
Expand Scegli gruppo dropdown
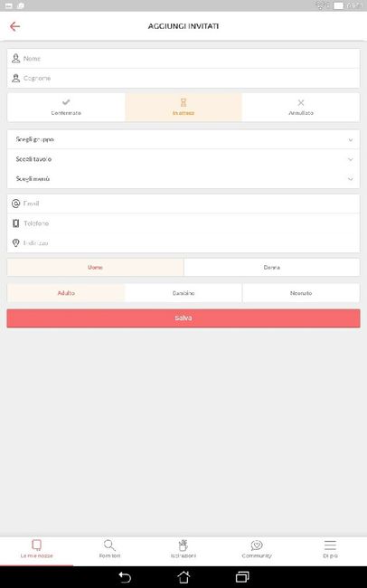pos(183,139)
